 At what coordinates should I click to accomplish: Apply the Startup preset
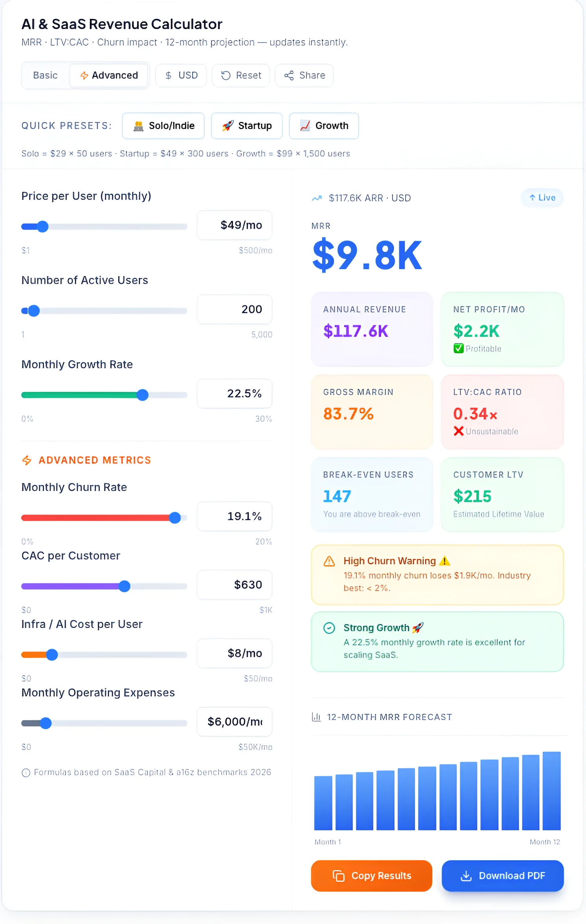[247, 126]
